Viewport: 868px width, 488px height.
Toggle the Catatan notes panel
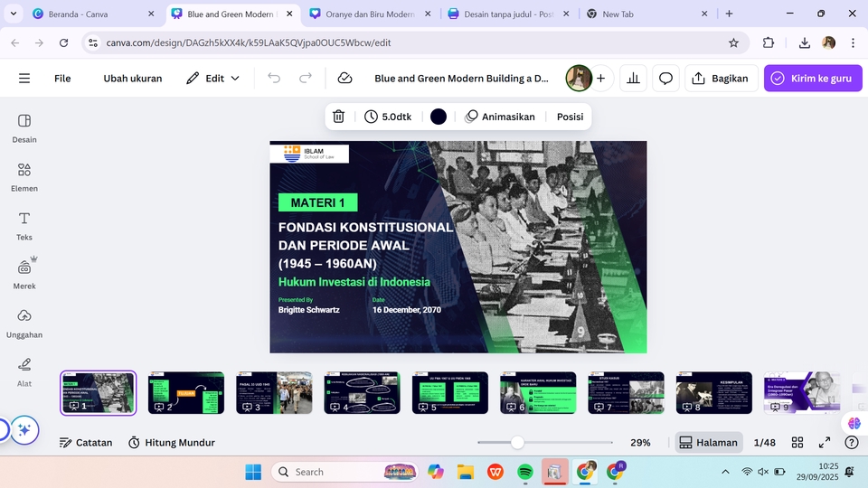coord(86,442)
